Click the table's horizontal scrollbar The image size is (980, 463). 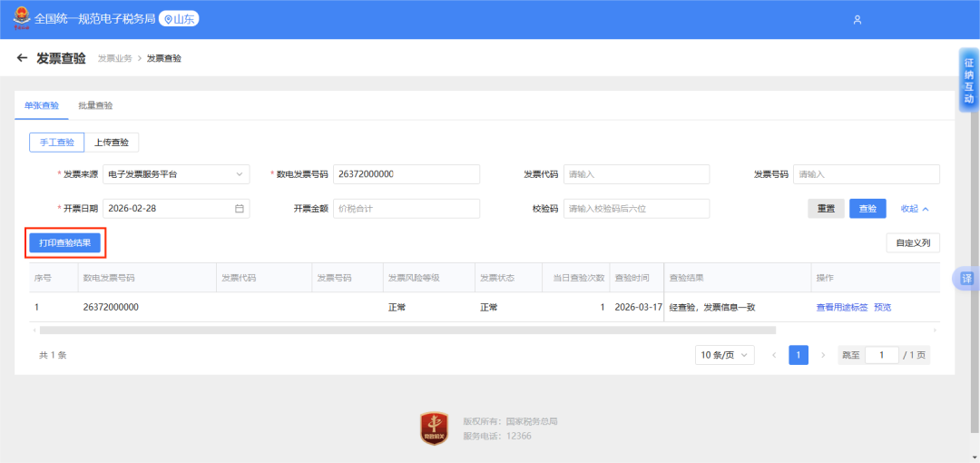click(408, 330)
